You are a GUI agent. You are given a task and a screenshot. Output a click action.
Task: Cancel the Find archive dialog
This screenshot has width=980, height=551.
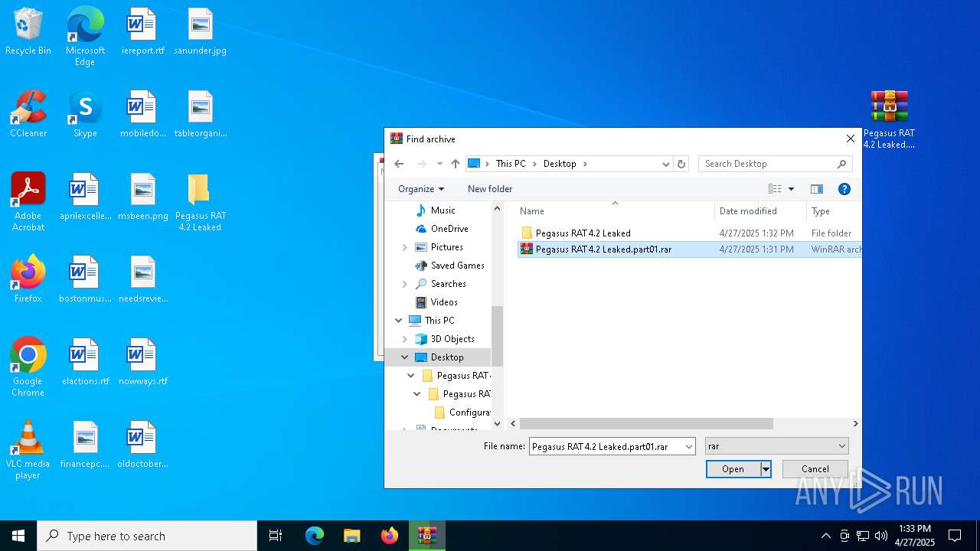[x=815, y=469]
